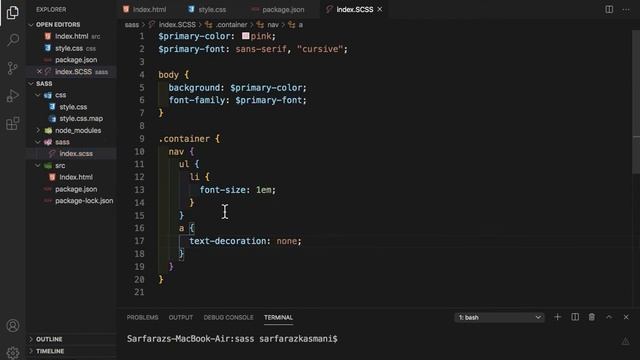
Task: Split the editor to the right
Action: point(609,9)
